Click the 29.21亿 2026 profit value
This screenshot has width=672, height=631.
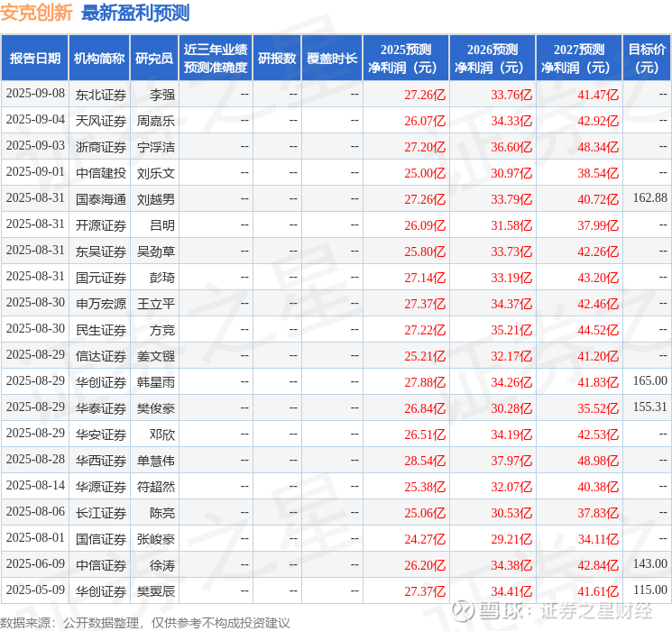coord(511,539)
